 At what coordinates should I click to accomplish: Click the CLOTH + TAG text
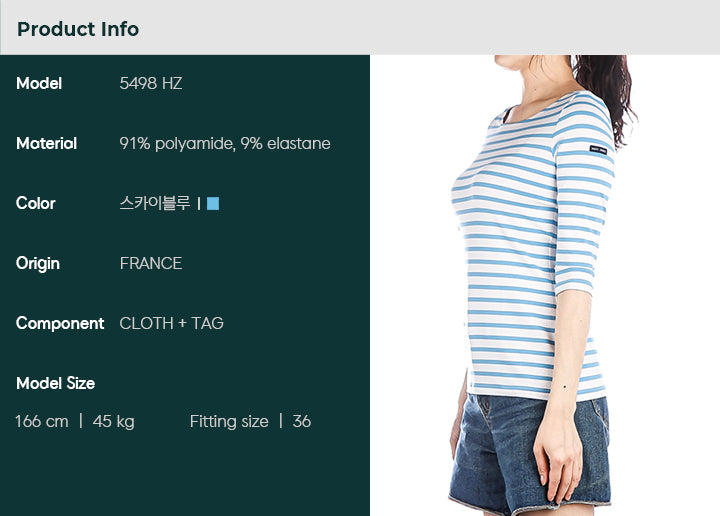pyautogui.click(x=171, y=323)
